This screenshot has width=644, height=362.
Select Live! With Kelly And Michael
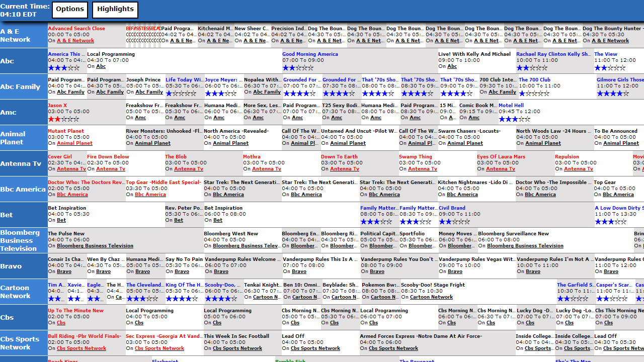pos(474,54)
